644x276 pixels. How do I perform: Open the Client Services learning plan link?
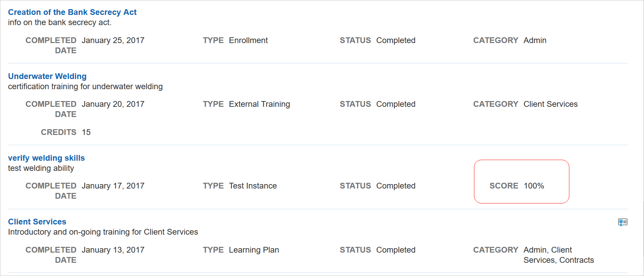(x=37, y=222)
